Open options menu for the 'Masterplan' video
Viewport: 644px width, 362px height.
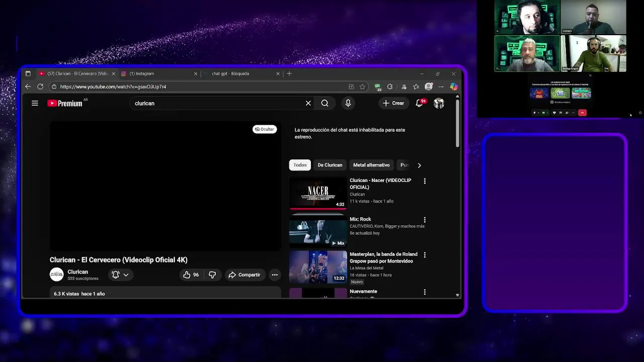coord(425,255)
